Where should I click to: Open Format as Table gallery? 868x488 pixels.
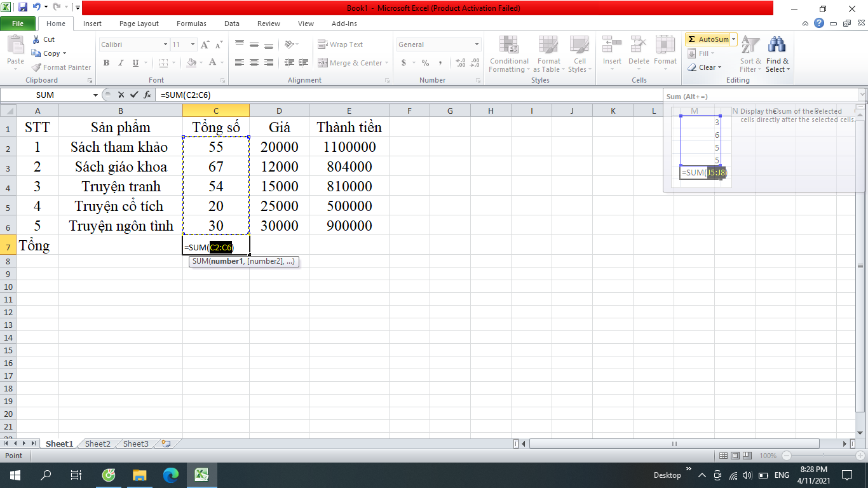[548, 55]
